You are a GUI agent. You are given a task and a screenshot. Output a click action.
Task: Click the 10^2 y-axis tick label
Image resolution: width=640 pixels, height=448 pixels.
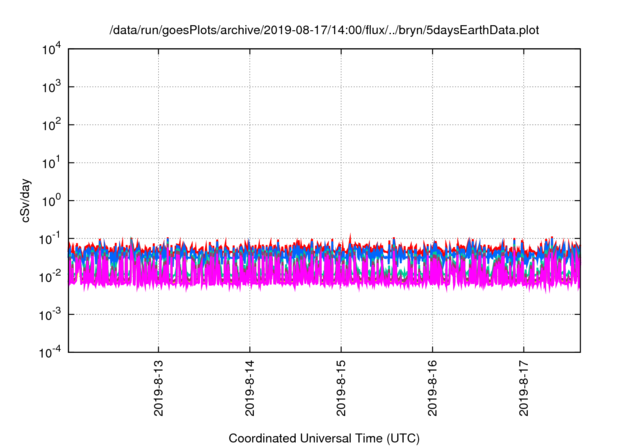[x=51, y=125]
